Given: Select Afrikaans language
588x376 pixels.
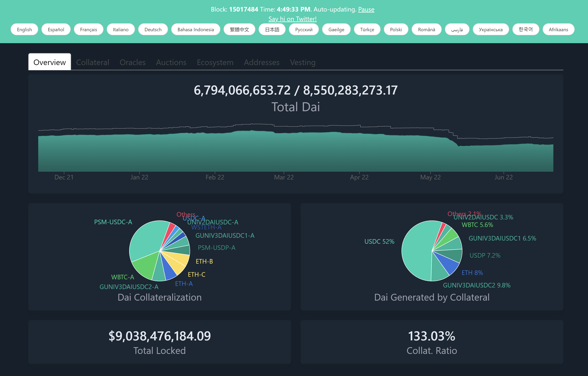Looking at the screenshot, I should pos(559,29).
